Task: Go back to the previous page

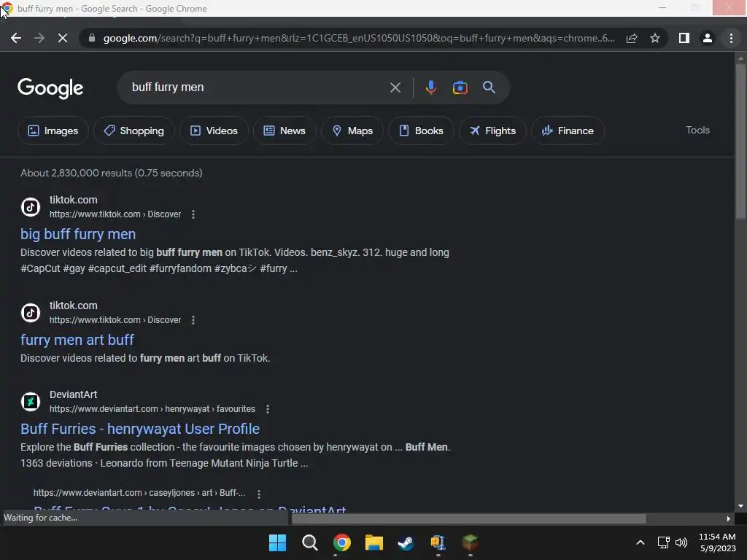Action: coord(16,38)
